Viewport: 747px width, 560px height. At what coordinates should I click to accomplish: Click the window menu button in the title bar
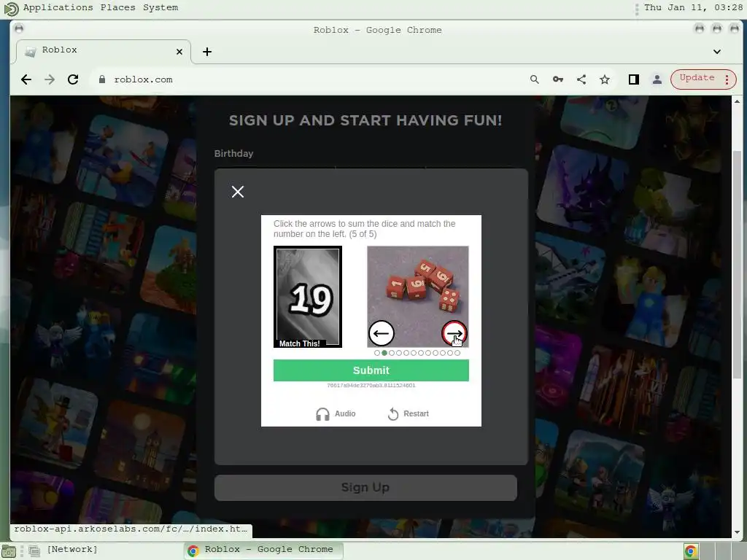click(18, 29)
